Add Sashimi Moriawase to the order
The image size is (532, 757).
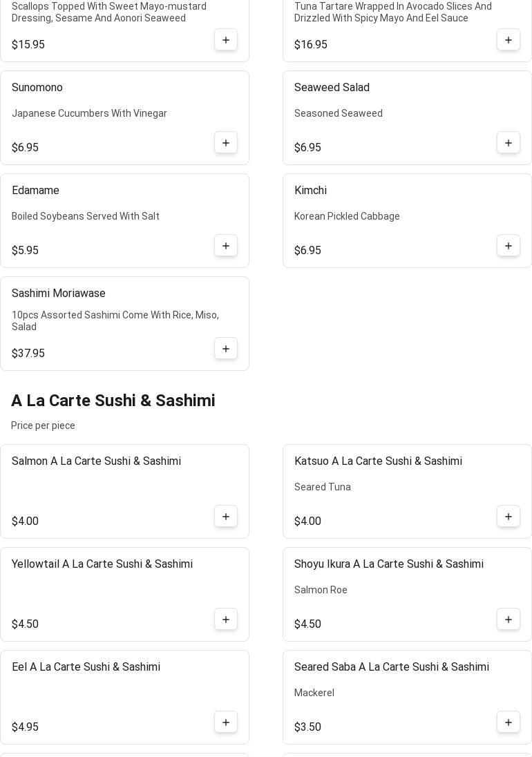(x=226, y=349)
